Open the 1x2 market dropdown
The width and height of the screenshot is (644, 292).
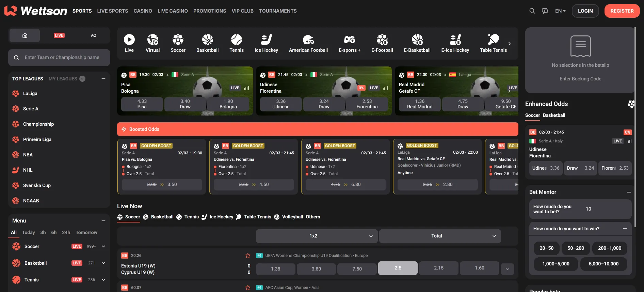click(x=317, y=236)
